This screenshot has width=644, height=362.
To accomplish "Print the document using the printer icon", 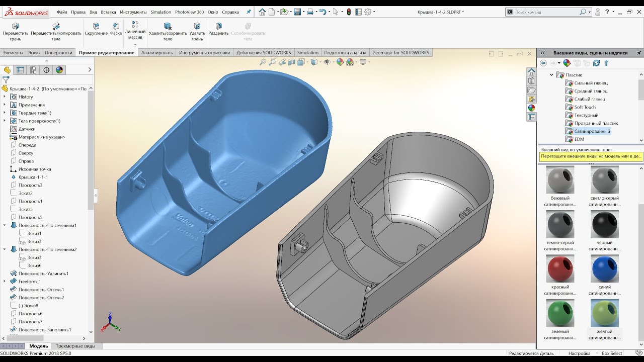I will pyautogui.click(x=310, y=12).
